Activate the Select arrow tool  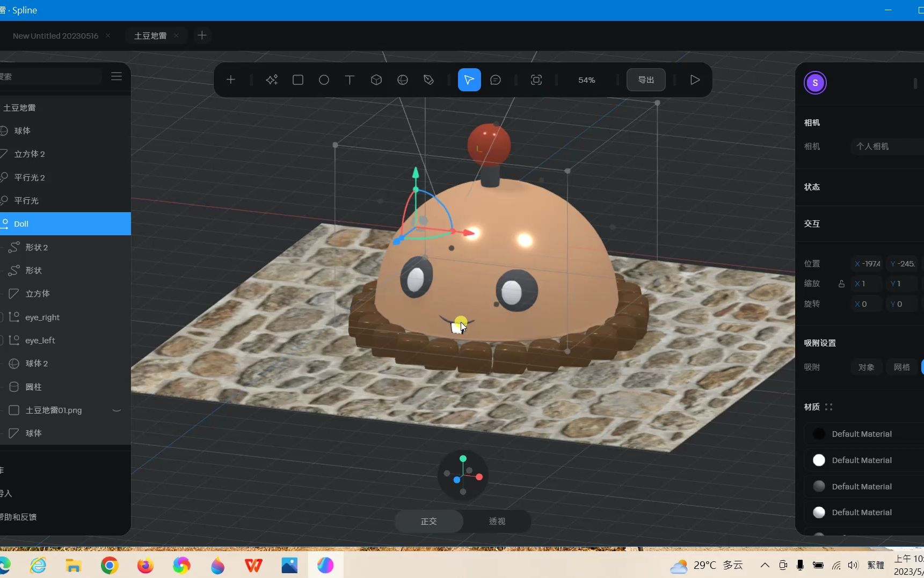tap(469, 80)
